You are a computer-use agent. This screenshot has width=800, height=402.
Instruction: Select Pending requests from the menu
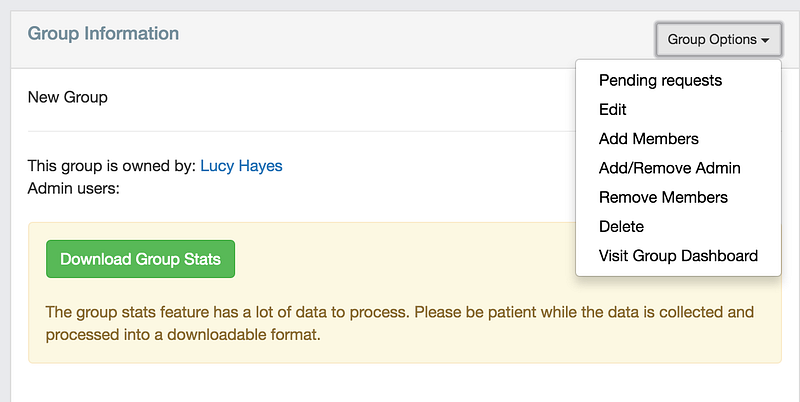coord(660,80)
